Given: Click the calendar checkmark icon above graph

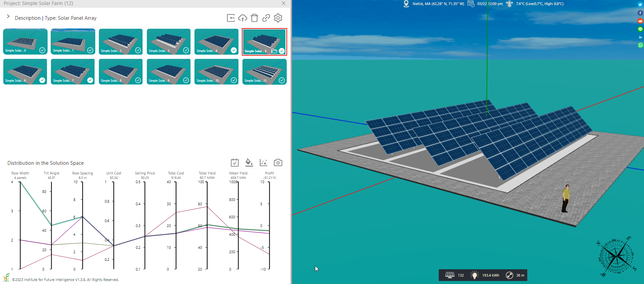Looking at the screenshot, I should pos(235,163).
